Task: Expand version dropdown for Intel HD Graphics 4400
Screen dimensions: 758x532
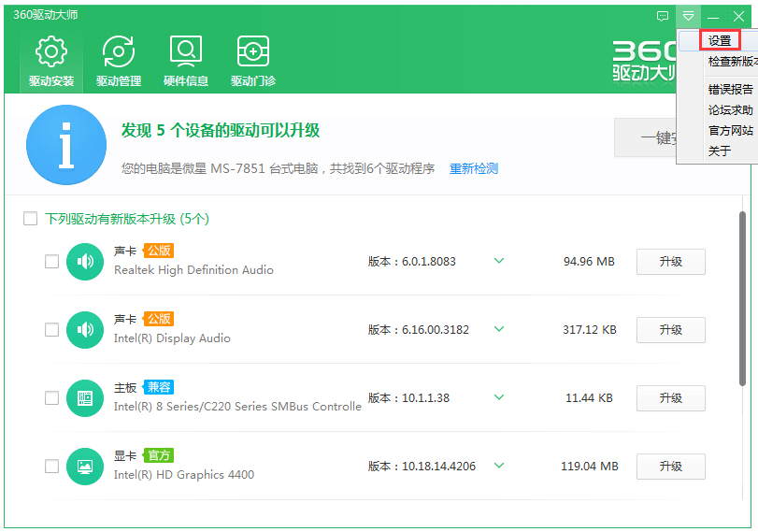Action: pos(498,466)
